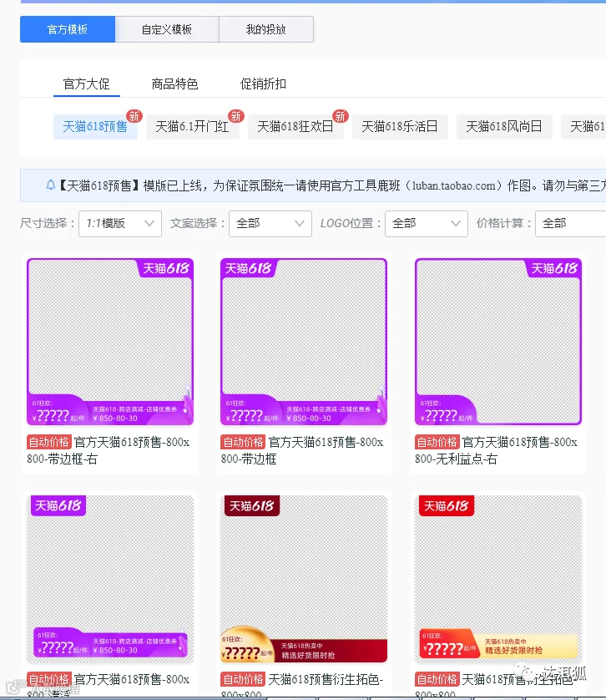Select the purple left-logo floating banner template thumbnail
Viewport: 606px width, 700px height.
(110, 579)
